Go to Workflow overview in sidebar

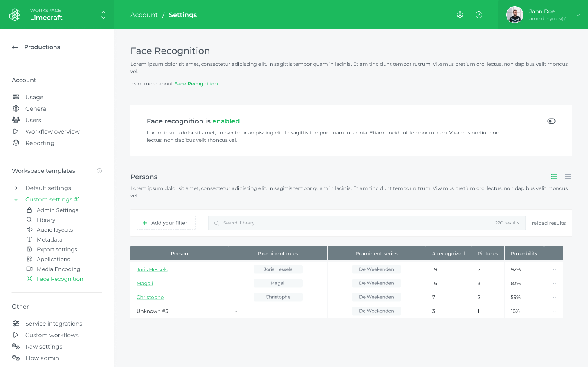52,132
